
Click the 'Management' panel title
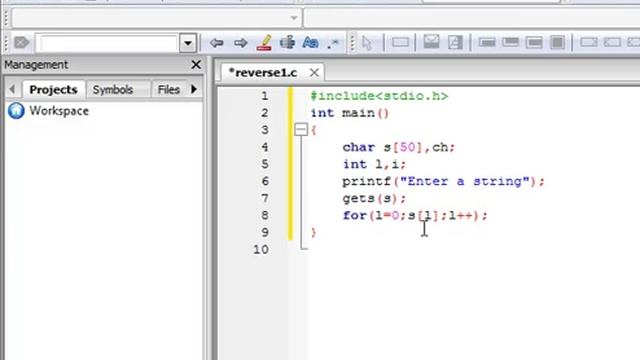click(x=36, y=64)
